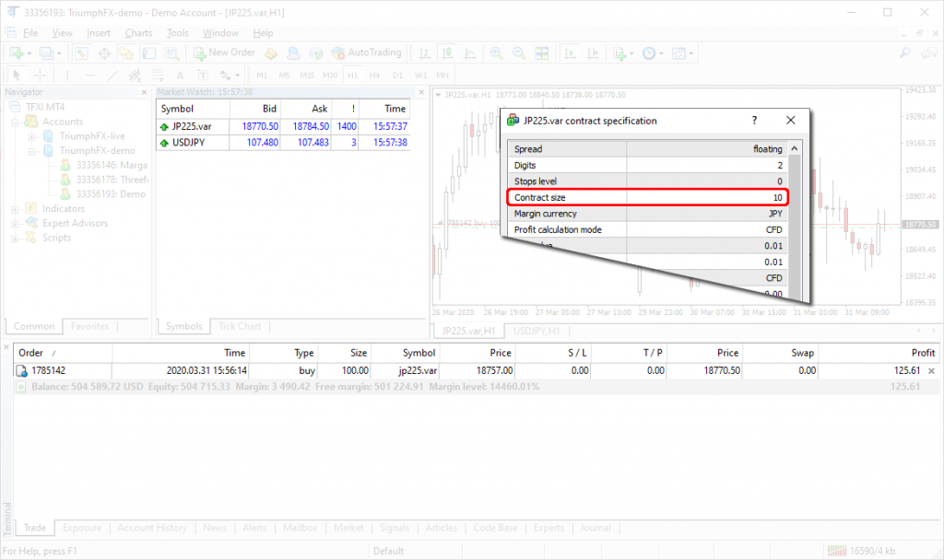Select JP225.var row in Market Watch
Screen dimensions: 944x560
(x=283, y=126)
